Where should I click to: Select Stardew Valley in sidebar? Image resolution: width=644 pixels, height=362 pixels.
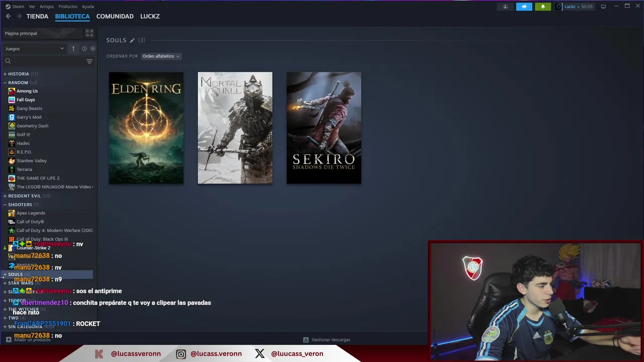[x=32, y=161]
